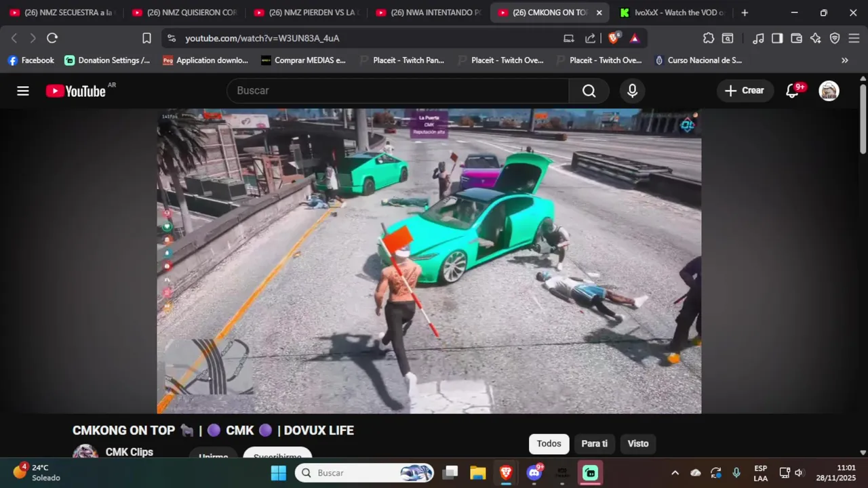
Task: Click the video player frame
Action: click(x=429, y=261)
